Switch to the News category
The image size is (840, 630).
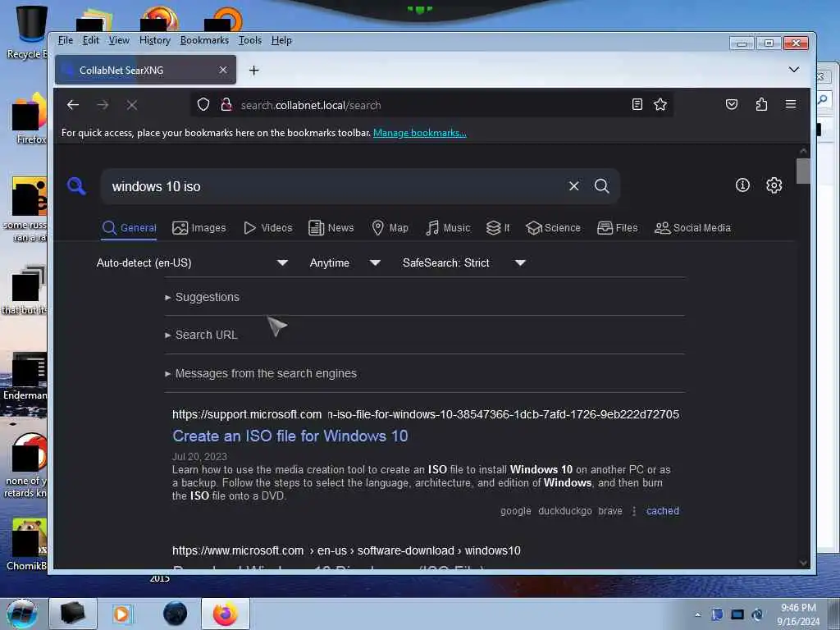[x=331, y=228]
